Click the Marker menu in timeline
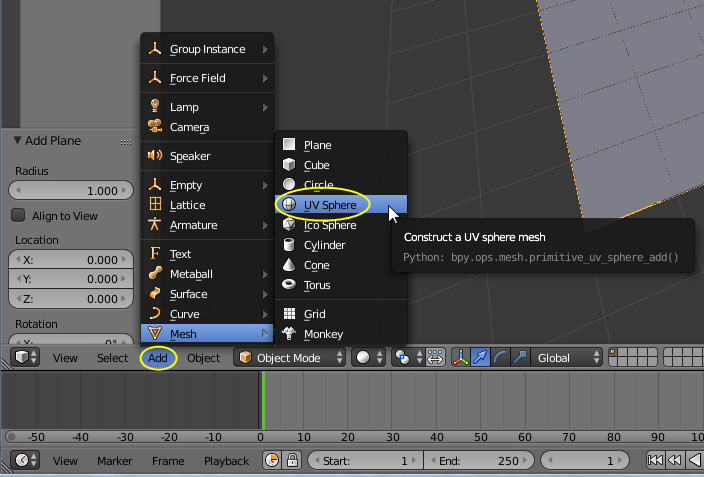Image resolution: width=704 pixels, height=477 pixels. pos(114,461)
